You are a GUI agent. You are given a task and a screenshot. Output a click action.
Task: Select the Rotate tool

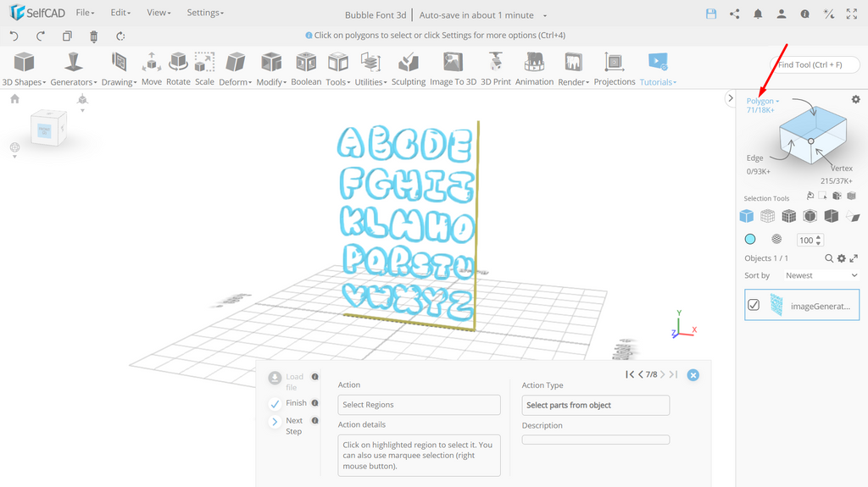[x=178, y=69]
